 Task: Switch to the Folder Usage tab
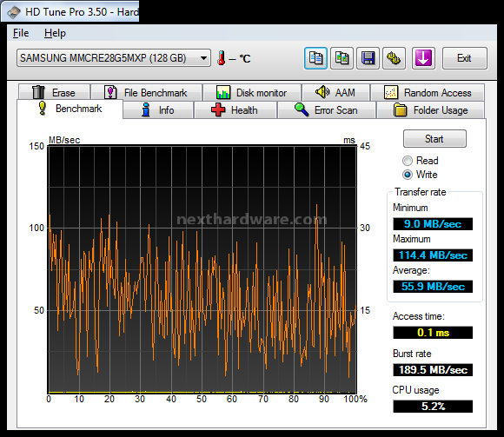tap(430, 110)
